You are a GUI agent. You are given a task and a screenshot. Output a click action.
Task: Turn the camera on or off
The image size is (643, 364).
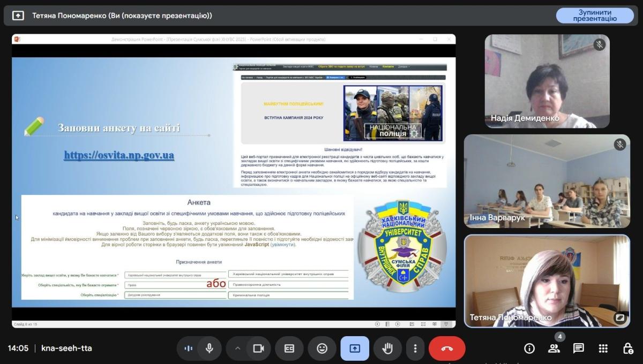point(258,348)
